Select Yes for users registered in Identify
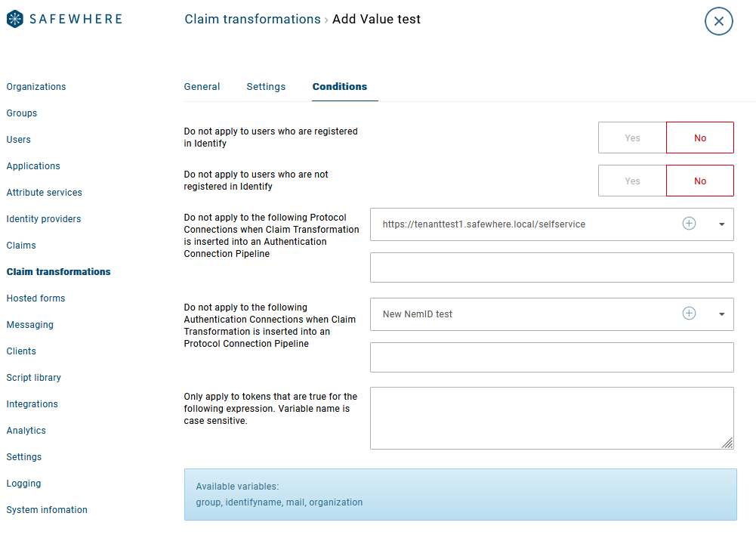This screenshot has height=541, width=756. pos(632,138)
